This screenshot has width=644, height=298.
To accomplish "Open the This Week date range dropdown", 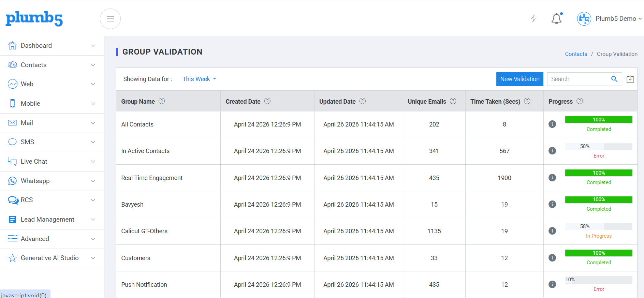I will coord(199,79).
